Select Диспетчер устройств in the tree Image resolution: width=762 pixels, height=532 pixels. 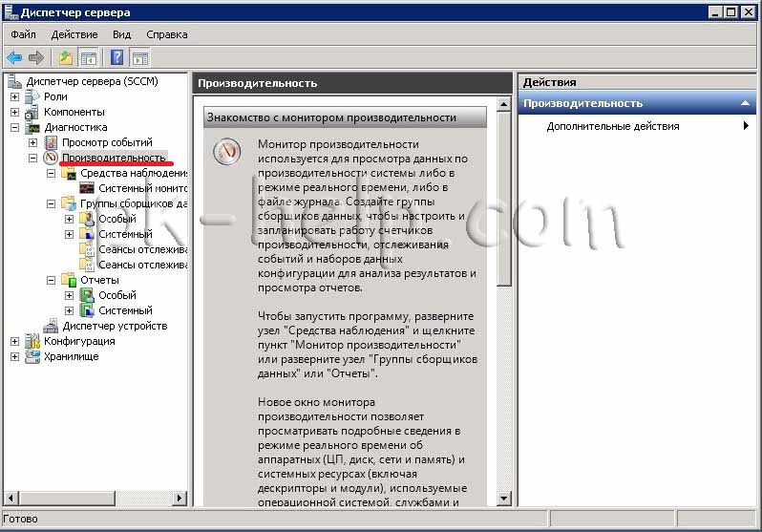pyautogui.click(x=115, y=326)
